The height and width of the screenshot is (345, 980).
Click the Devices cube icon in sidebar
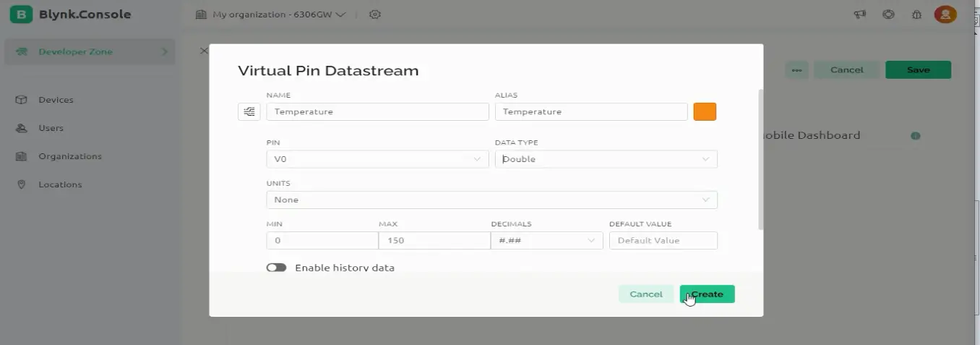coord(22,100)
